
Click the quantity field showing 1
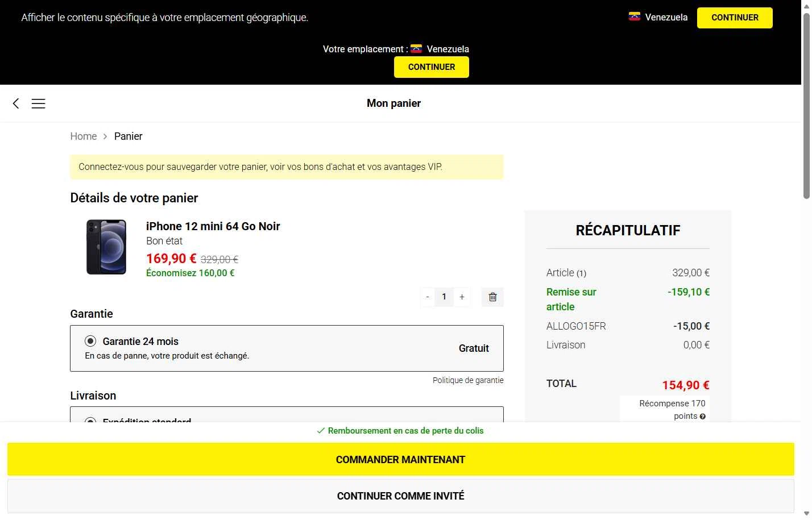pos(444,297)
